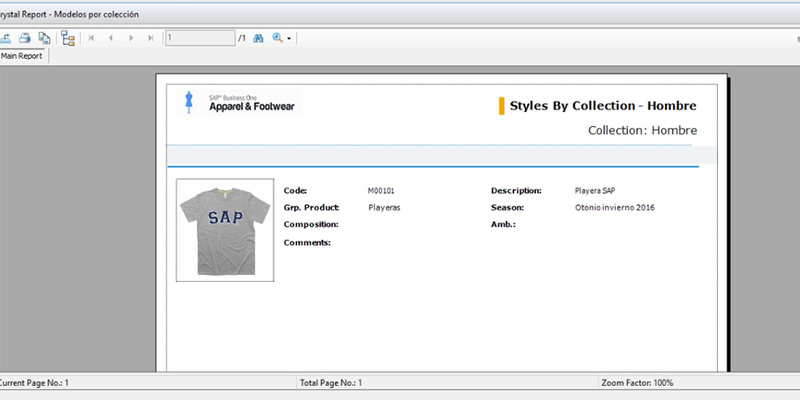Go to the first page

click(x=92, y=38)
